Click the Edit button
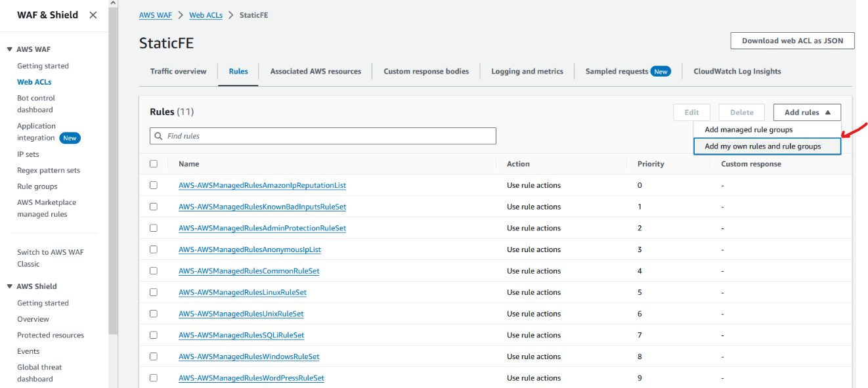This screenshot has width=868, height=388. 691,112
